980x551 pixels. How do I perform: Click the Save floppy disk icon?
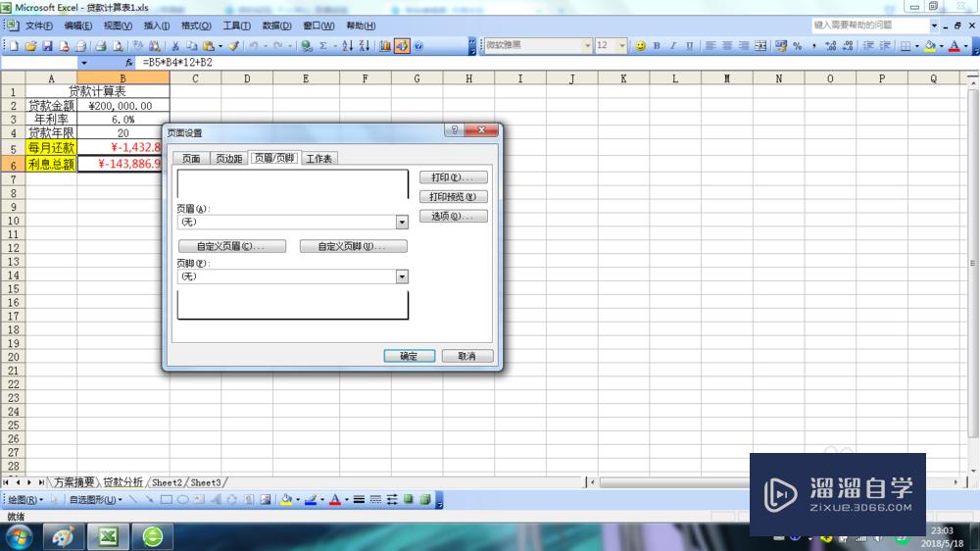tap(47, 46)
